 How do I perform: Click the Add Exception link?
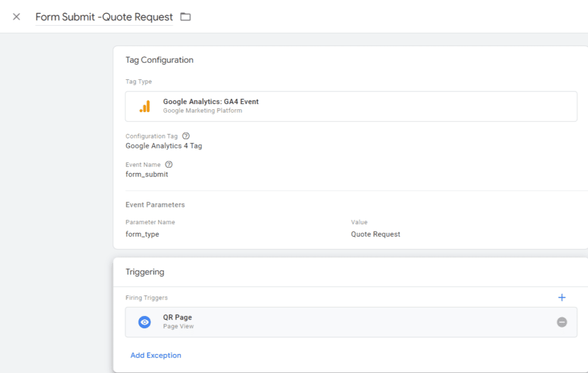156,355
